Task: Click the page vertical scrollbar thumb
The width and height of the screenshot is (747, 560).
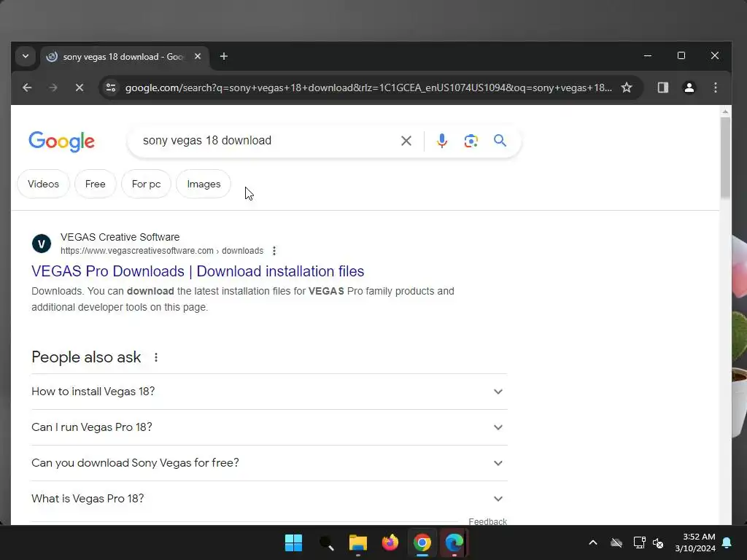Action: click(725, 157)
